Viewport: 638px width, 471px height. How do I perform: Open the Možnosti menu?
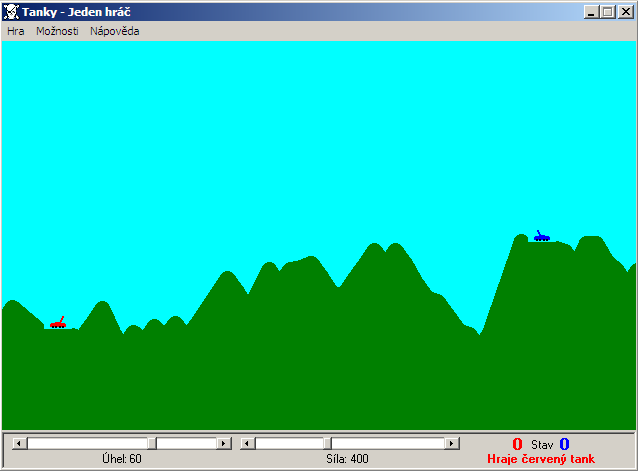pos(57,31)
